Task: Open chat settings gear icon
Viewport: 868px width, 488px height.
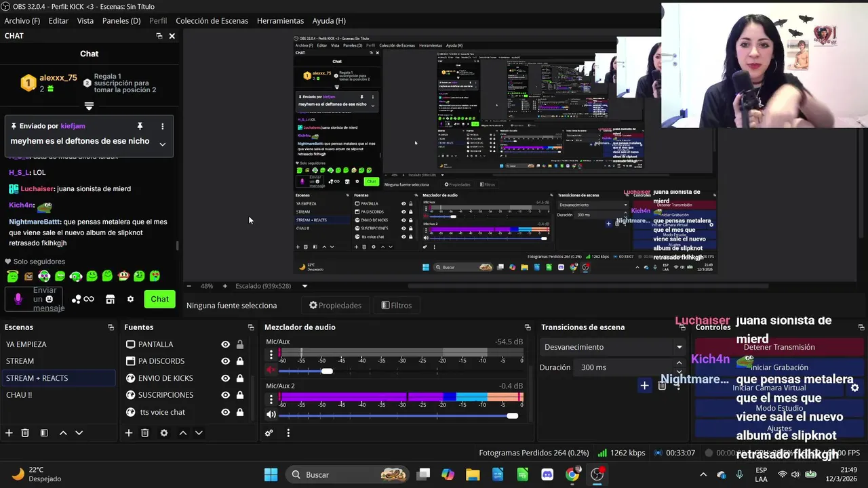Action: click(x=131, y=299)
